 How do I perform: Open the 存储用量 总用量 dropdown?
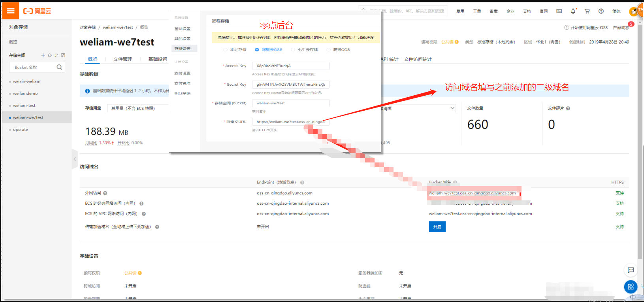[x=138, y=108]
